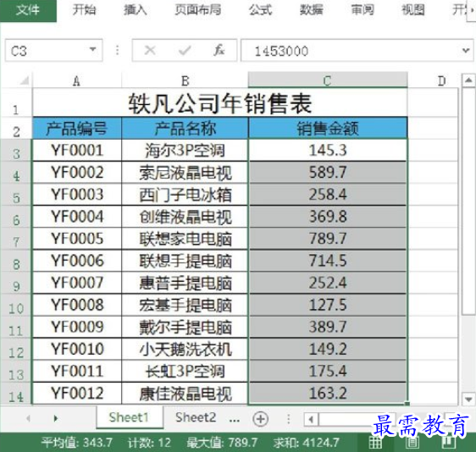Select cell containing 惠普手提电脑
The width and height of the screenshot is (476, 452).
[185, 283]
